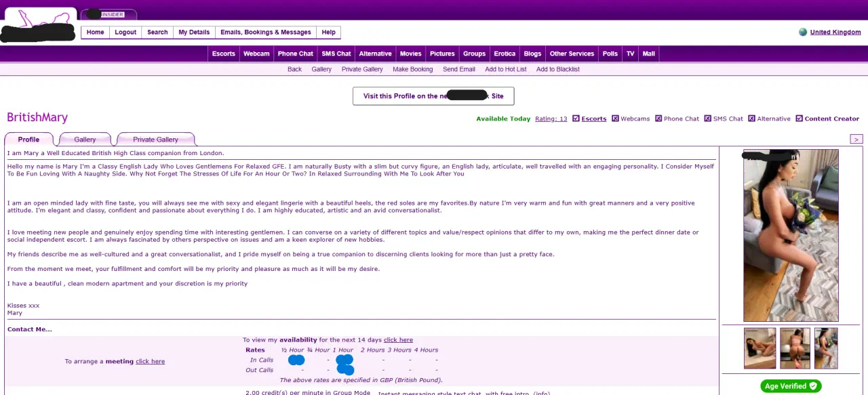Click Add to Hot List
This screenshot has width=868, height=395.
(x=506, y=69)
